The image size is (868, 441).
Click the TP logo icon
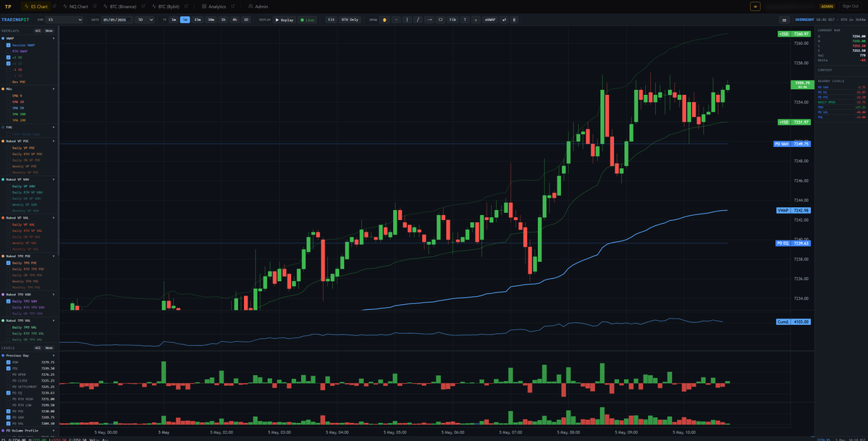click(x=8, y=7)
